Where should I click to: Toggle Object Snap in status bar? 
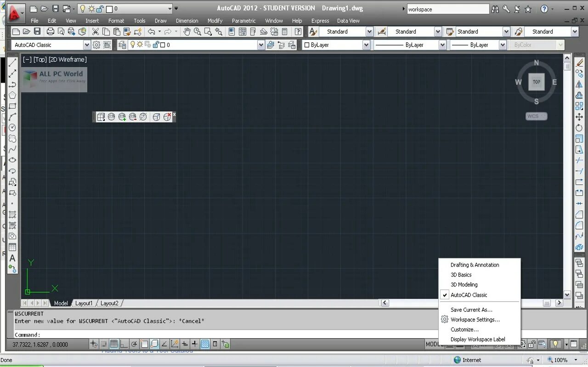[x=144, y=344]
